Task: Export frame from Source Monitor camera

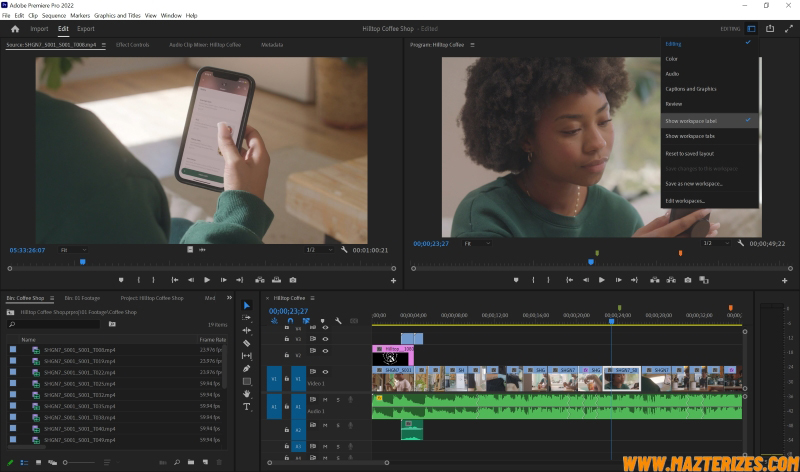Action: [x=293, y=280]
